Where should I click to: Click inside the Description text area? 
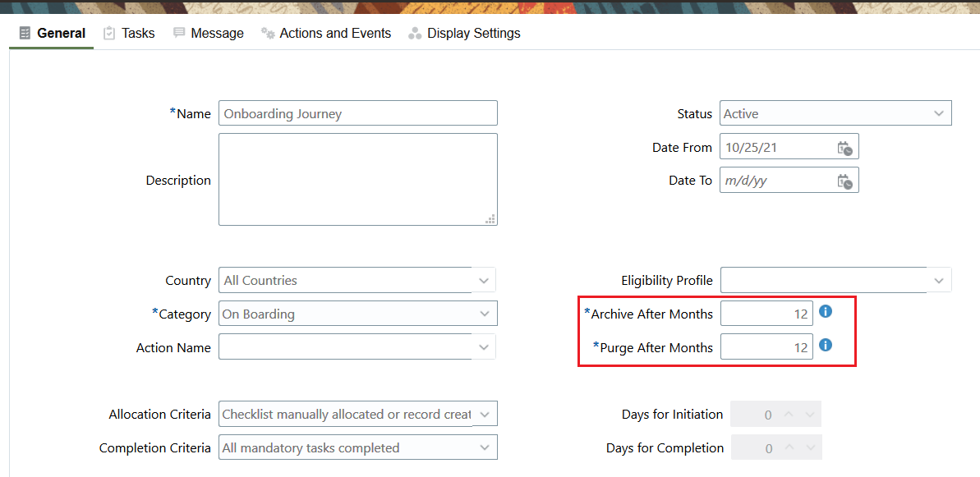(x=358, y=179)
